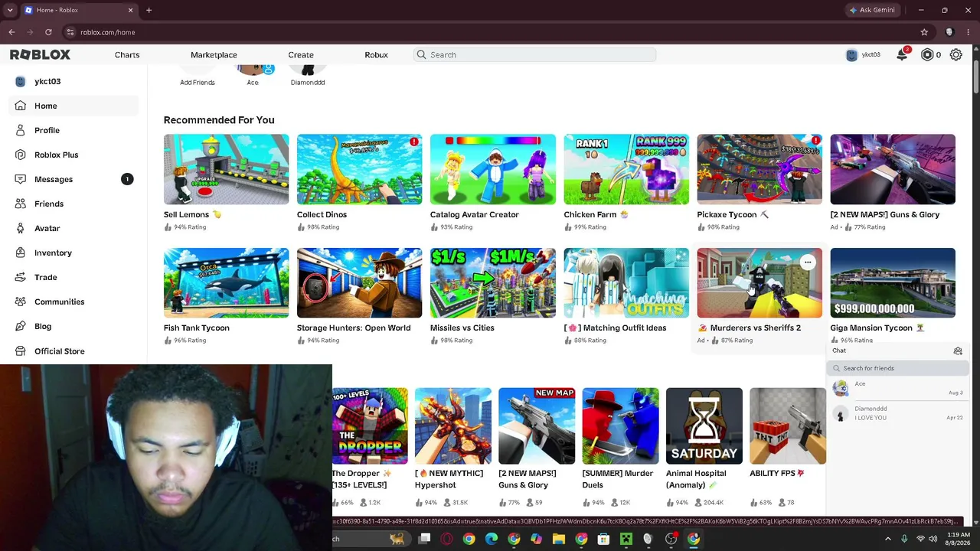Go to Home in the sidebar
The width and height of the screenshot is (980, 551).
[73, 106]
